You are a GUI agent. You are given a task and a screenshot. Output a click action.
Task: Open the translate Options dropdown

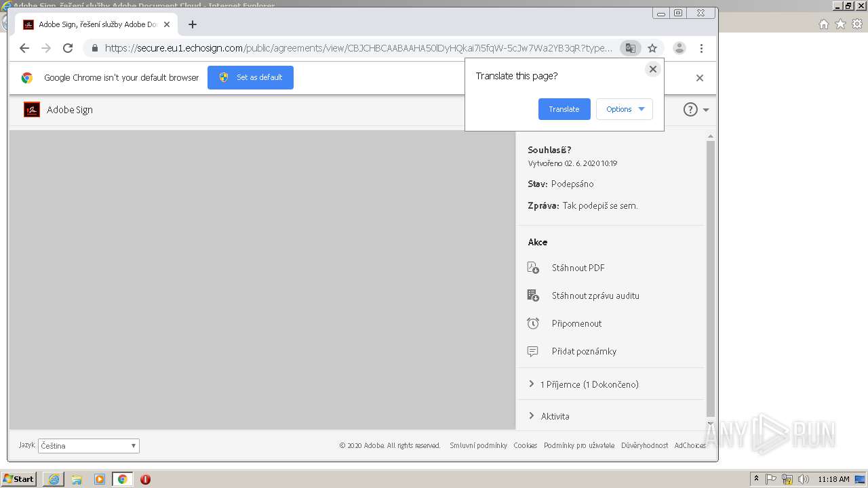coord(625,109)
